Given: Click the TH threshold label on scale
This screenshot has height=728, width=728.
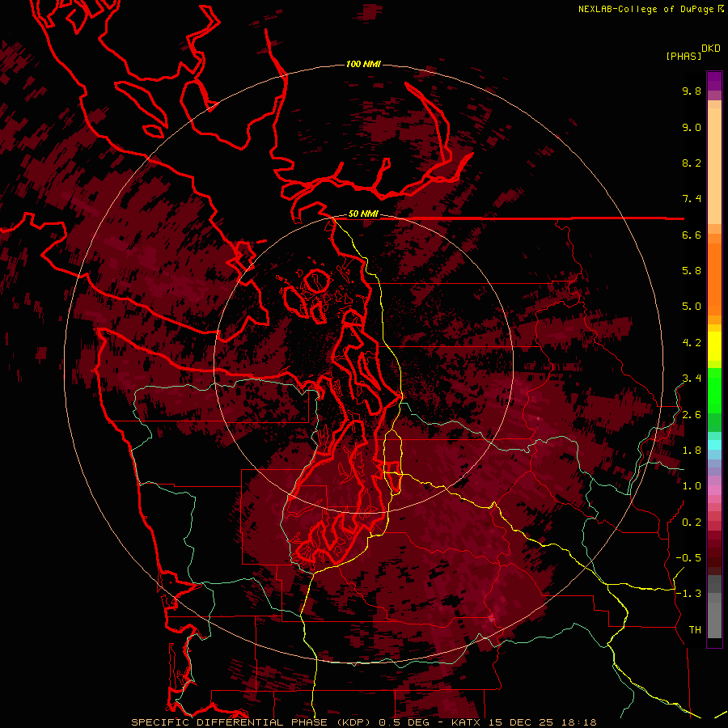Looking at the screenshot, I should (x=695, y=630).
